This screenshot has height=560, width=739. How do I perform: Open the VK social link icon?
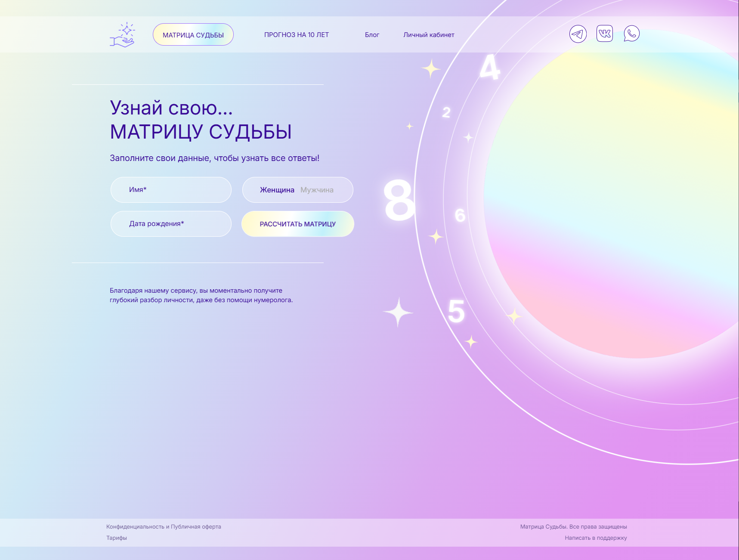[605, 34]
